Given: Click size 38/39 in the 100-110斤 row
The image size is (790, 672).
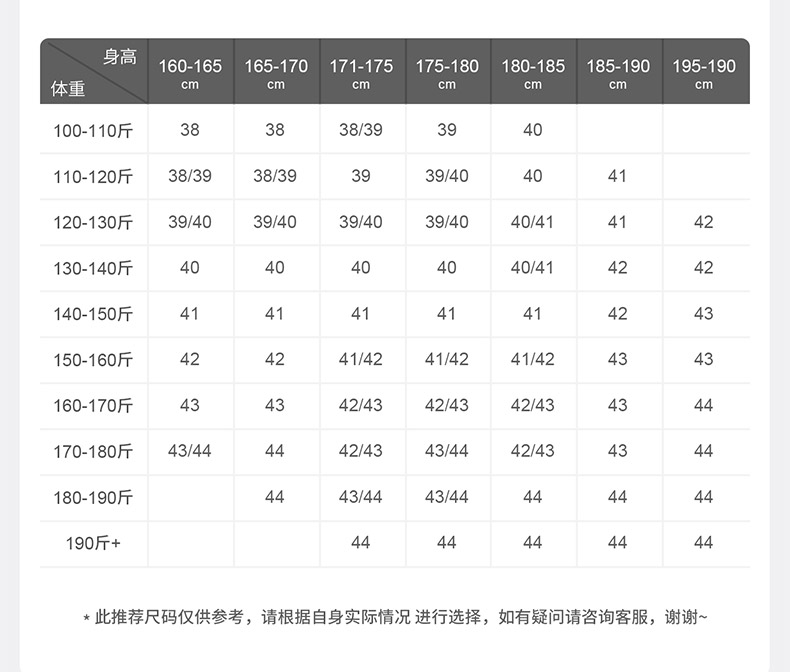Looking at the screenshot, I should (x=361, y=130).
